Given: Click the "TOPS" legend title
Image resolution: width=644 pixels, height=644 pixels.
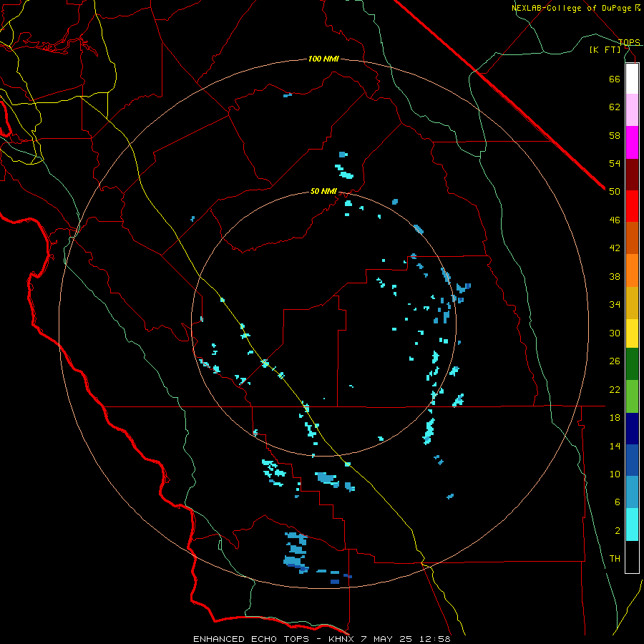Looking at the screenshot, I should point(629,42).
